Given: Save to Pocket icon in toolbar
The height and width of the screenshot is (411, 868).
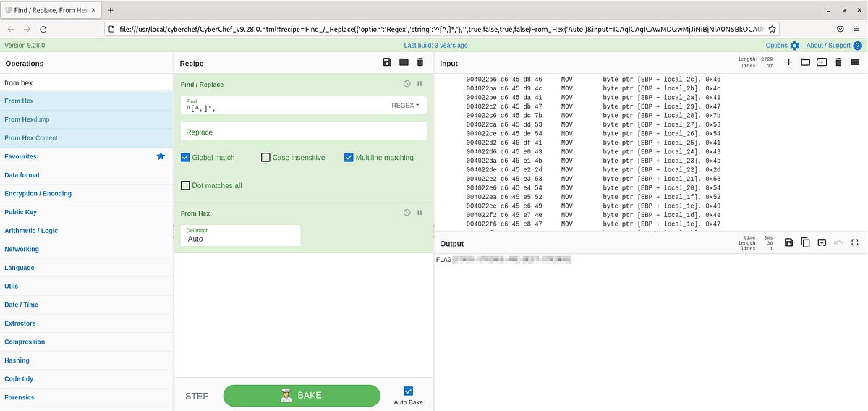Looking at the screenshot, I should 840,29.
